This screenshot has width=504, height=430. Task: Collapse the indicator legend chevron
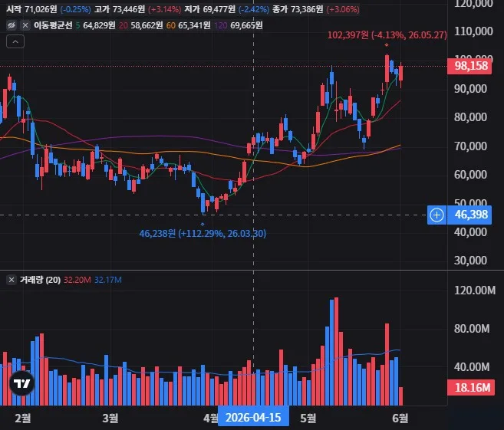click(x=15, y=41)
